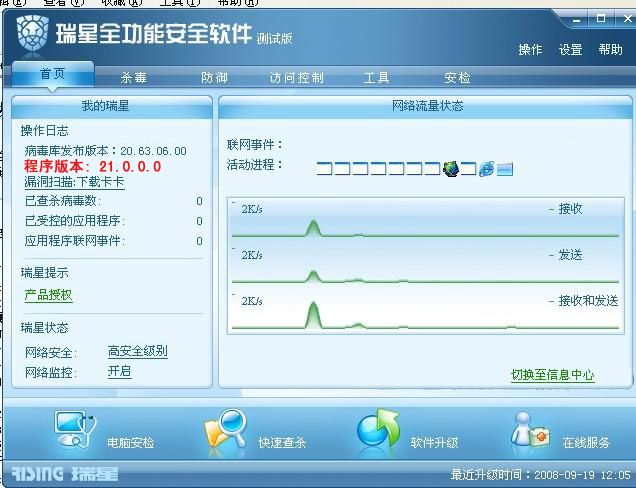Maximize the Rising window
This screenshot has height=488, width=636.
pos(601,19)
